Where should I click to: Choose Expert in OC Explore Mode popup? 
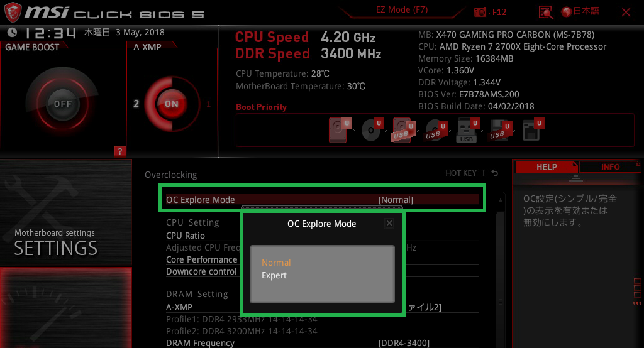click(x=274, y=275)
